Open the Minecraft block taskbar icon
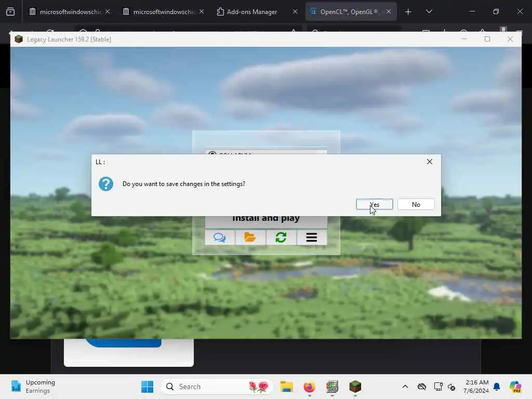The image size is (532, 399). pos(355,387)
